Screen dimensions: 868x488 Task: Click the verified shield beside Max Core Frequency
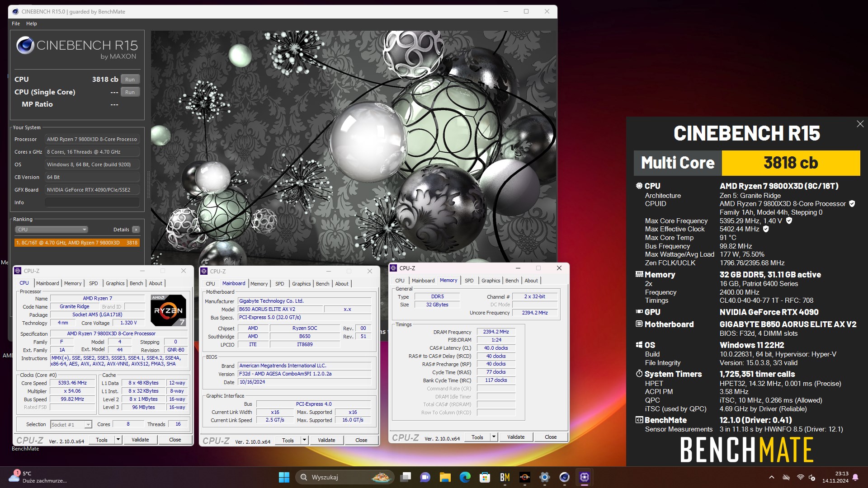[x=789, y=221]
